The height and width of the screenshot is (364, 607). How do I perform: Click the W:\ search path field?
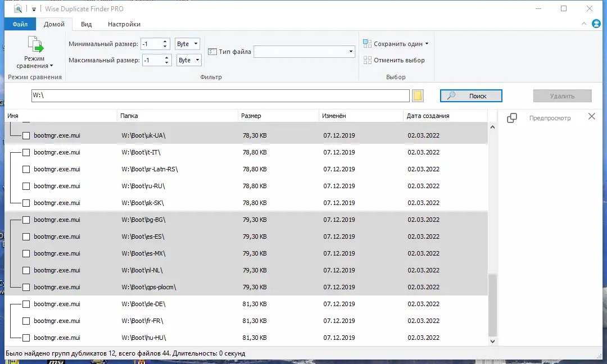click(x=220, y=95)
